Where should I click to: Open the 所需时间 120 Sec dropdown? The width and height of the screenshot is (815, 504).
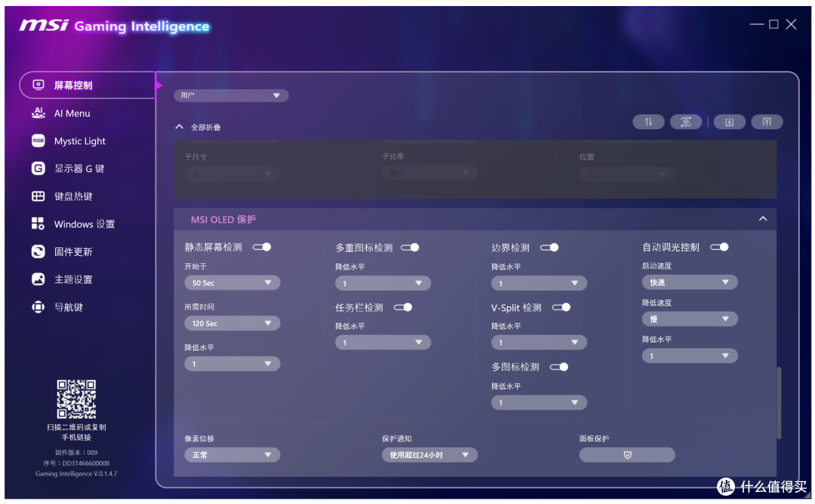coord(232,323)
